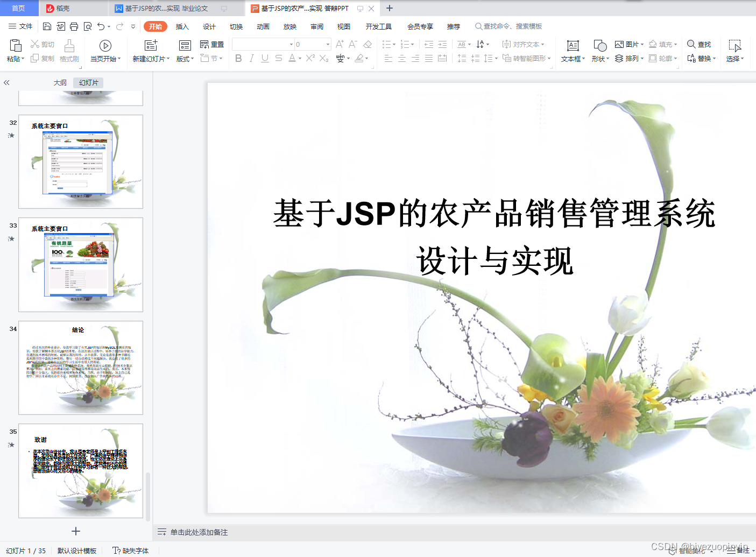Click the Reset (重置) slide button
Image resolution: width=756 pixels, height=557 pixels.
point(212,44)
